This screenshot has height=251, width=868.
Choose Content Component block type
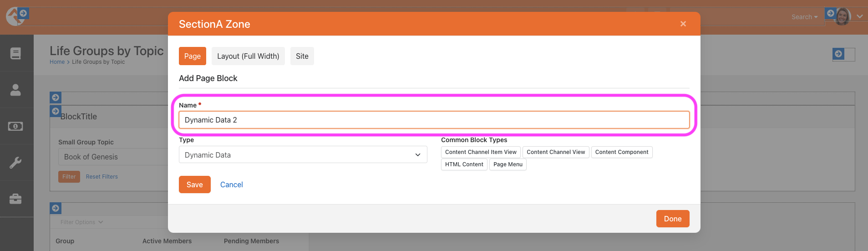(x=622, y=152)
